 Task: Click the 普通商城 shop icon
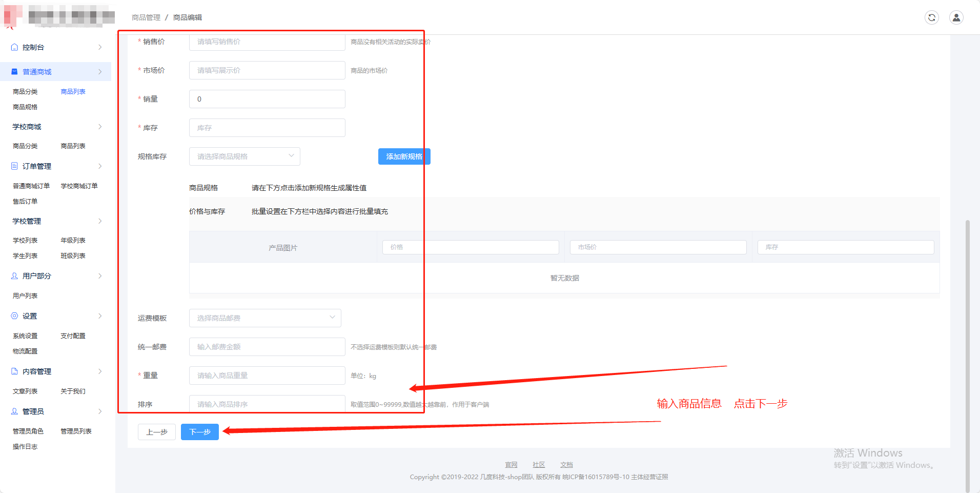[x=14, y=72]
